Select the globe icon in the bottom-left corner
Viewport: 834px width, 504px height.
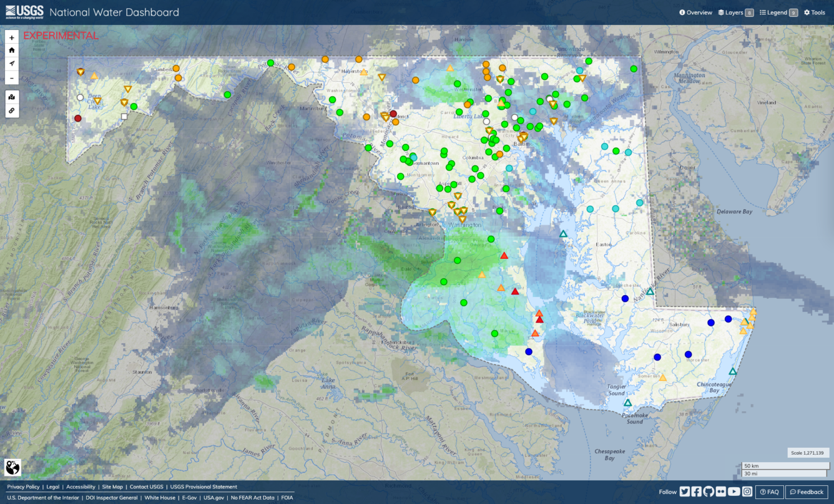coord(11,467)
